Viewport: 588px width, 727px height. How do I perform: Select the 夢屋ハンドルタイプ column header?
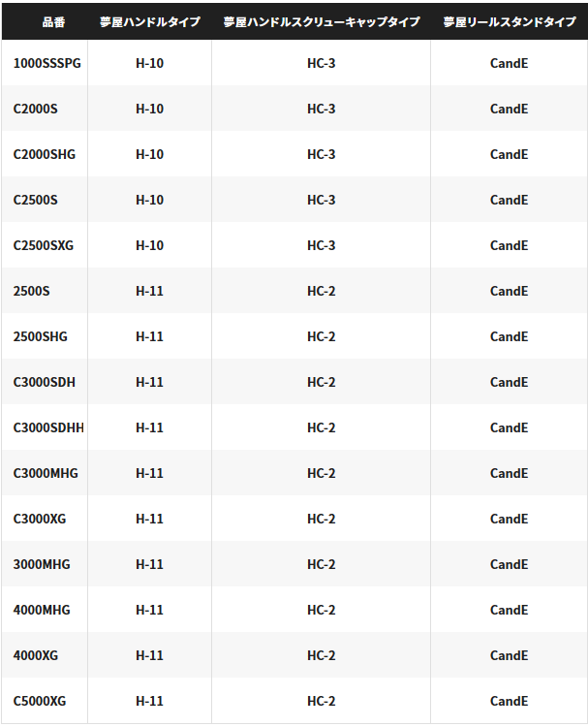coord(150,21)
